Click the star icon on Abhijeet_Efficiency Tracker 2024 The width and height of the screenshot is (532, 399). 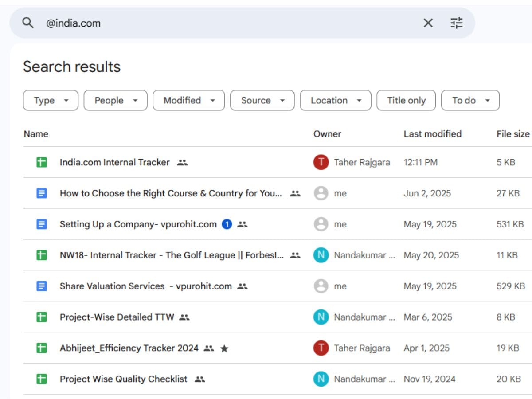pos(224,348)
